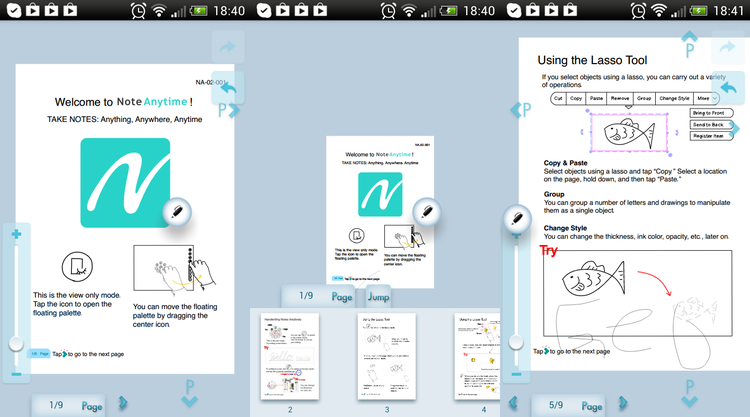Go to previous page using chevron before 5/9
Image resolution: width=750 pixels, height=417 pixels.
513,404
